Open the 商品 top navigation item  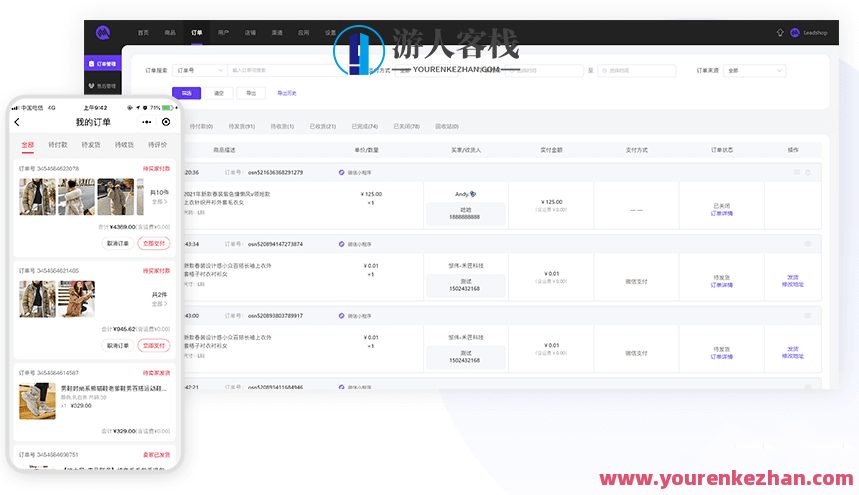[x=170, y=33]
